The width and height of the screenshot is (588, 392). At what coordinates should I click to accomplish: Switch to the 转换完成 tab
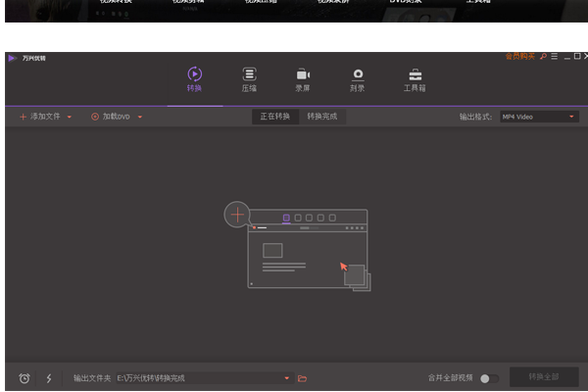[x=322, y=117]
